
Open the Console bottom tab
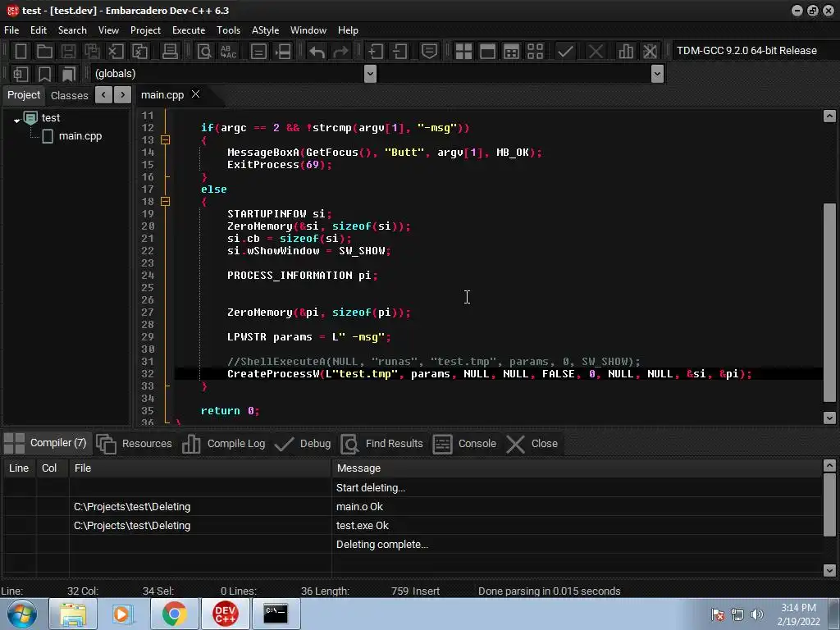(465, 444)
